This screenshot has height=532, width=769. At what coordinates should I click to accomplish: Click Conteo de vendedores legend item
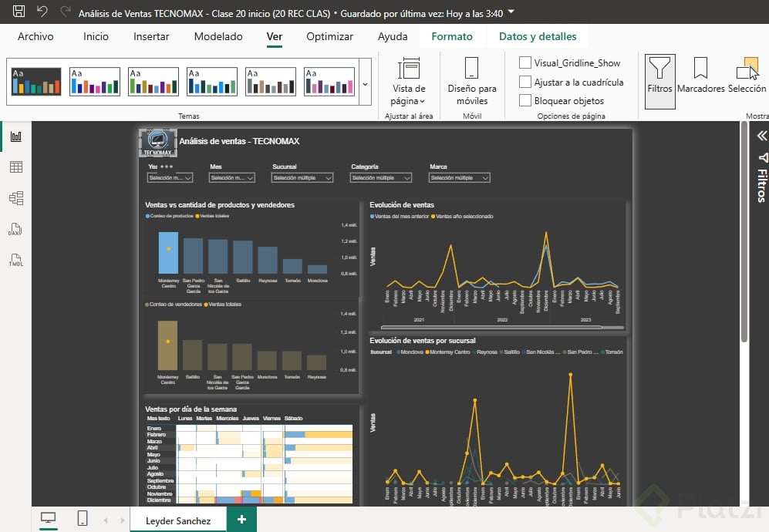[173, 305]
